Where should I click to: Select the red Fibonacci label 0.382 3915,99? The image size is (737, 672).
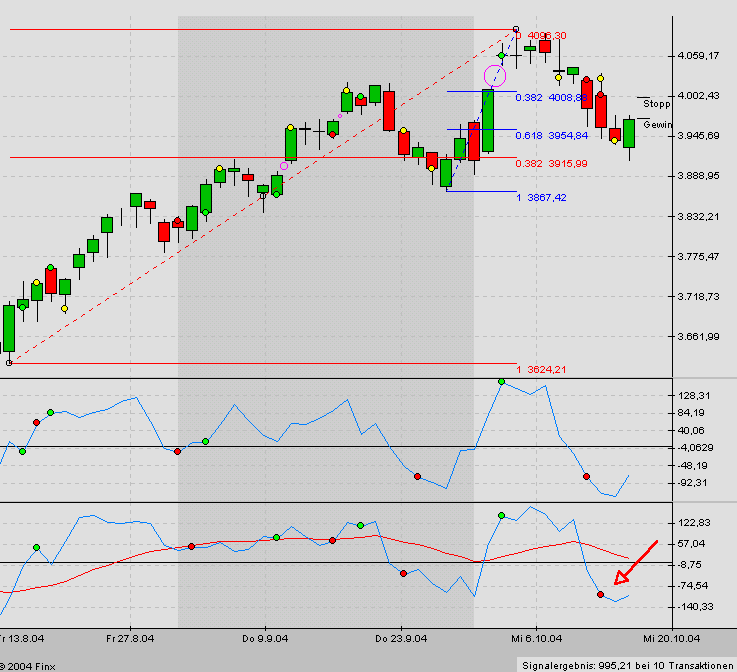point(551,164)
